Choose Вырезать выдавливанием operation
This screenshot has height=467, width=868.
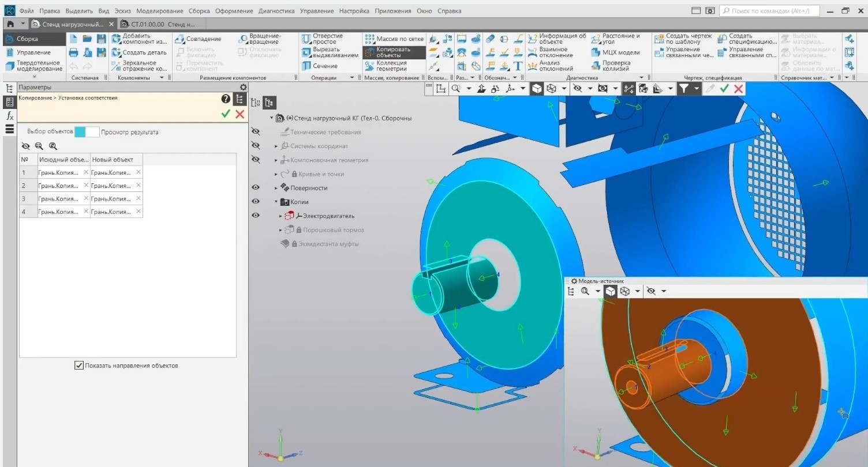click(x=330, y=52)
